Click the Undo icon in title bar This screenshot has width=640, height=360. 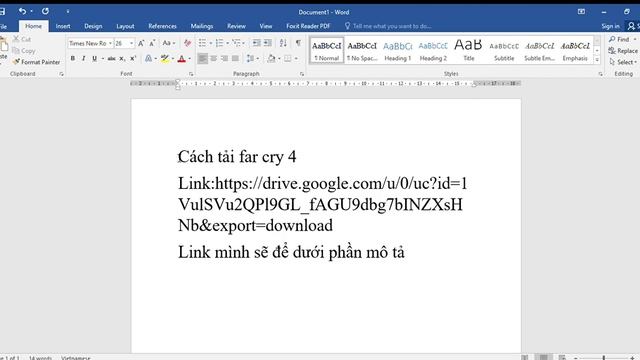pyautogui.click(x=22, y=11)
